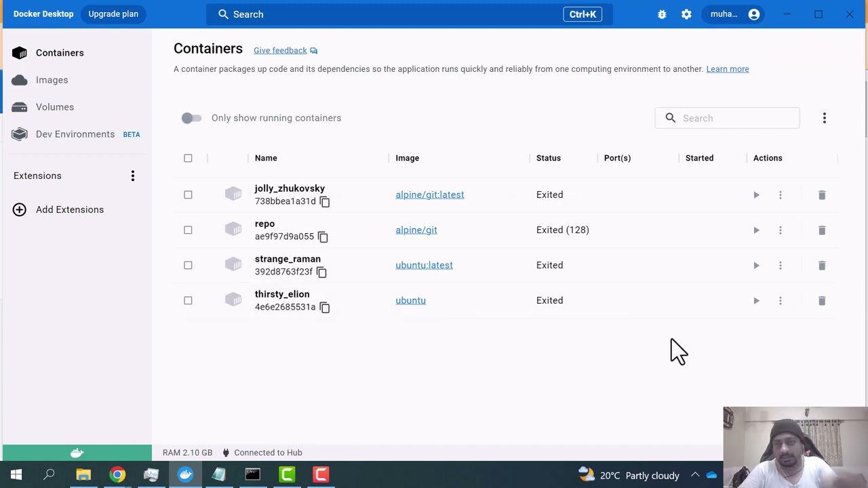Screen dimensions: 868x488
Task: Open the ubuntu:latest image link
Action: [x=424, y=265]
